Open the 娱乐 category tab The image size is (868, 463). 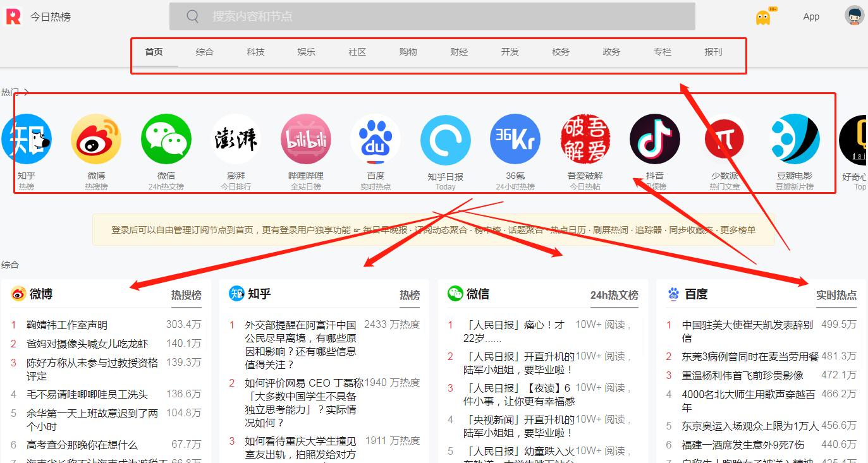(x=306, y=52)
